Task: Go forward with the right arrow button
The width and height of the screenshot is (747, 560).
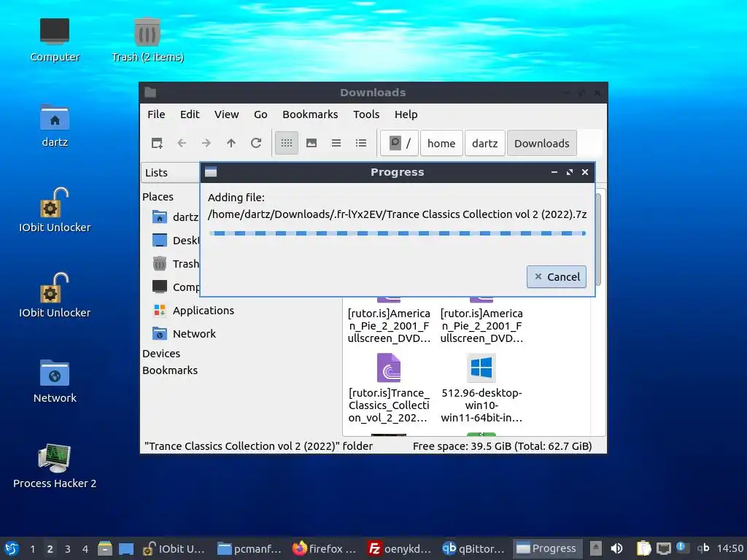Action: [x=206, y=143]
